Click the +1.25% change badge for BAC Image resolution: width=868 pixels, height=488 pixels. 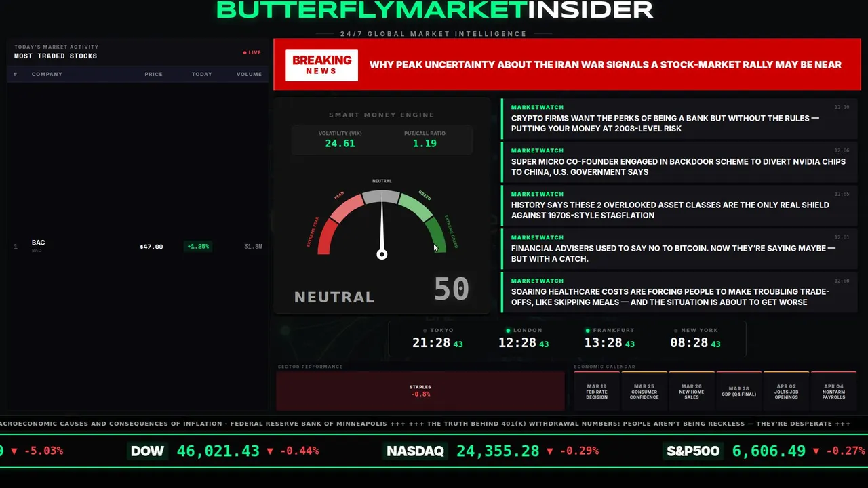[198, 247]
